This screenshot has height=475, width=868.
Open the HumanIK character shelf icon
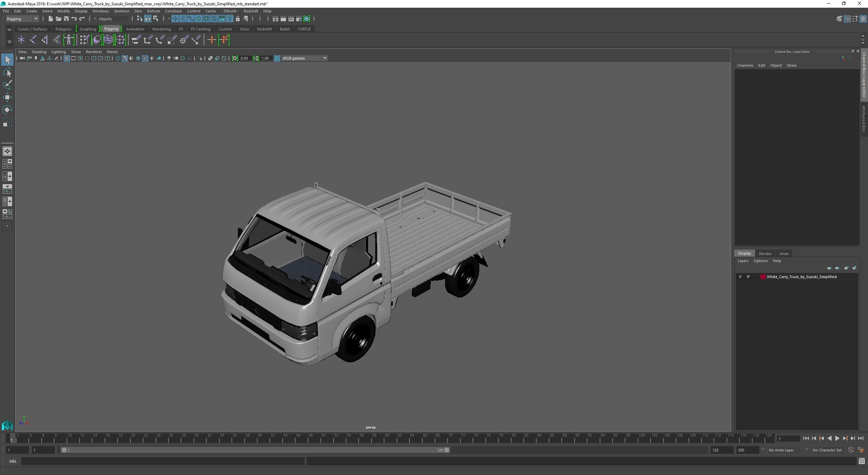69,40
